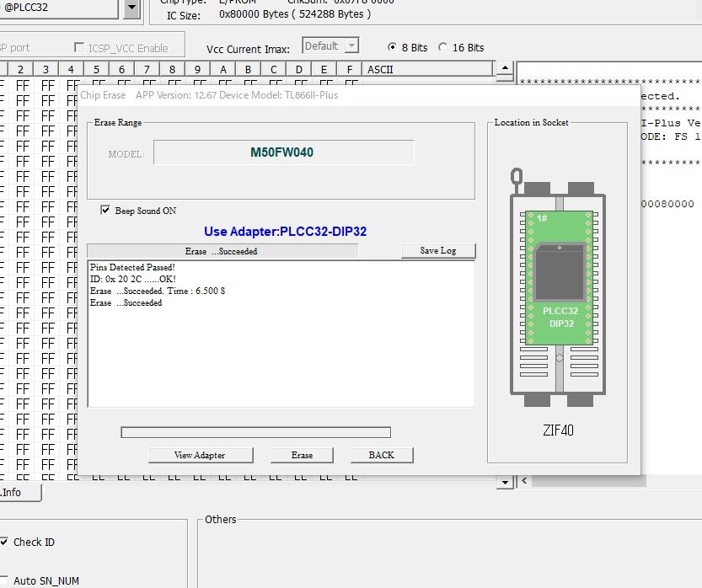The width and height of the screenshot is (702, 588).
Task: Expand the @PLCC32 package dropdown
Action: pyautogui.click(x=131, y=8)
